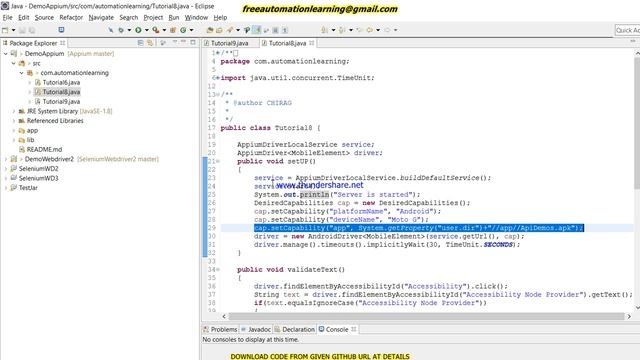Open the Refactor menu

pos(71,18)
